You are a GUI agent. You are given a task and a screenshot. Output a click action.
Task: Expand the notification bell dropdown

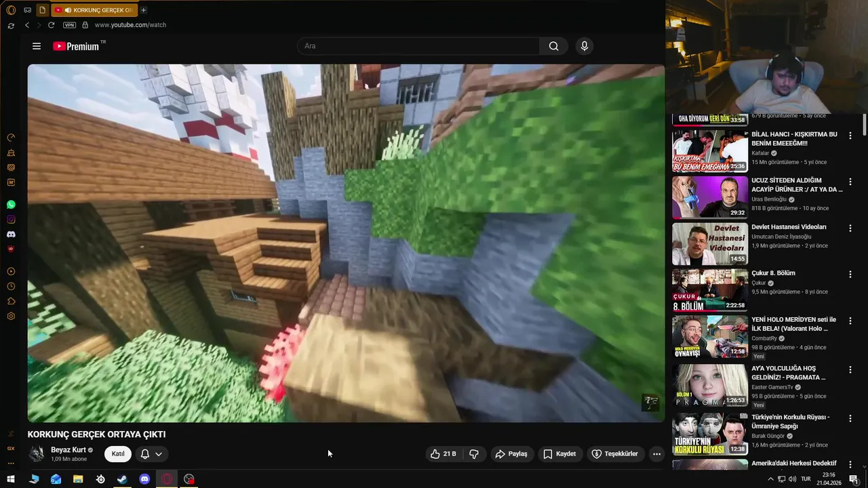tap(151, 454)
